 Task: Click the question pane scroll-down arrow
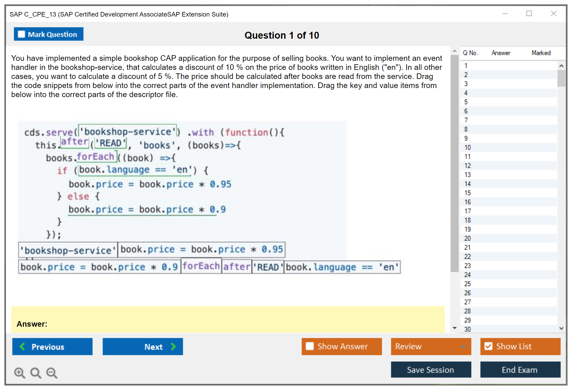pyautogui.click(x=455, y=328)
